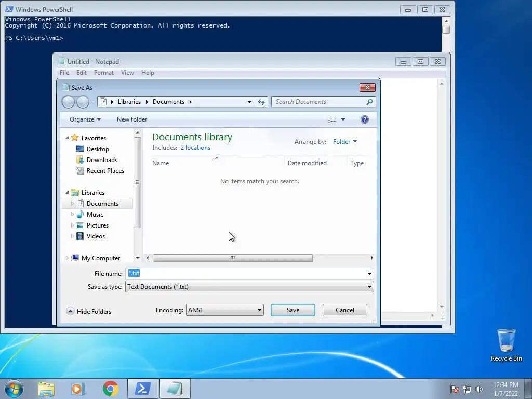Open address bar previous locations dropdown
532x399 pixels.
(x=249, y=102)
